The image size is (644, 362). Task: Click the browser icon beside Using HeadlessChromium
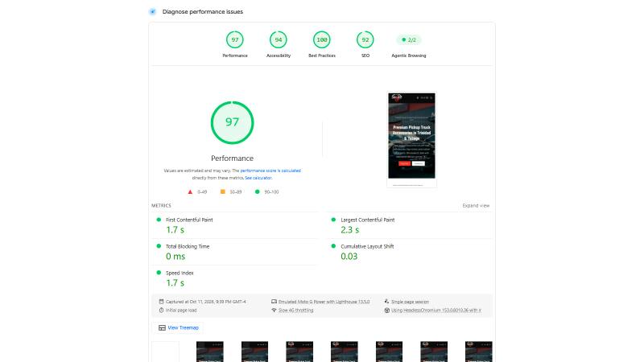(x=386, y=311)
